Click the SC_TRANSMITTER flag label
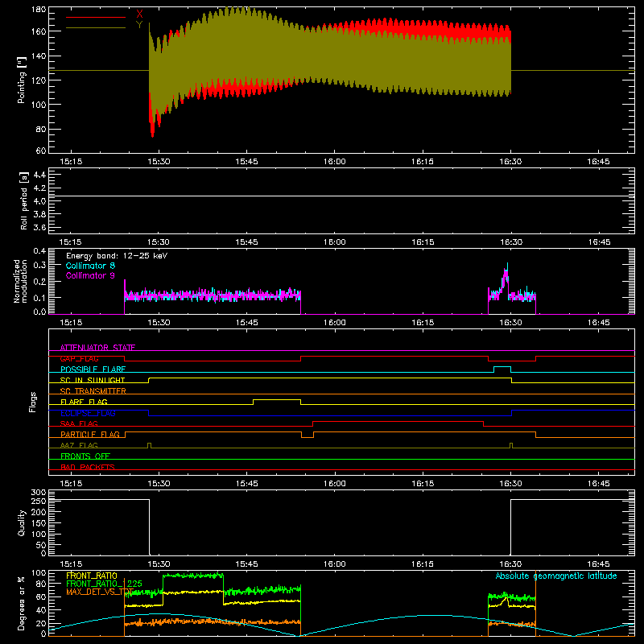Viewport: 644px width, 644px height. (x=93, y=391)
